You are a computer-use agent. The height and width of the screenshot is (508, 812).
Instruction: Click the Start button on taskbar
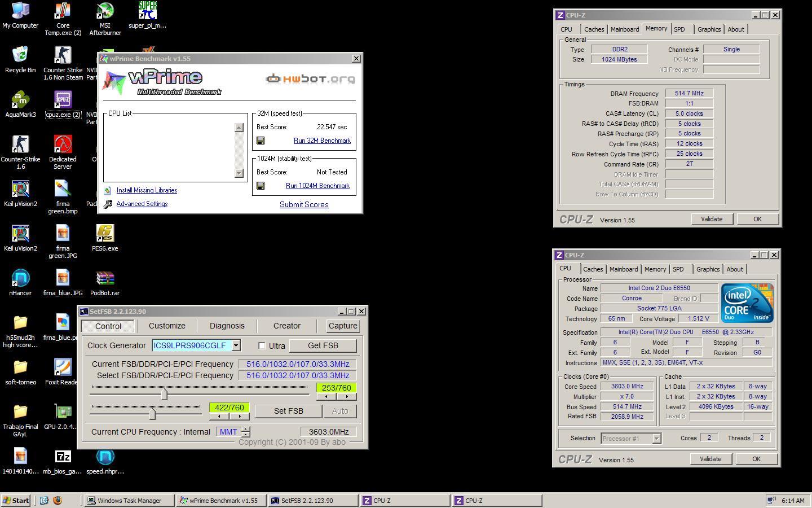click(x=16, y=501)
